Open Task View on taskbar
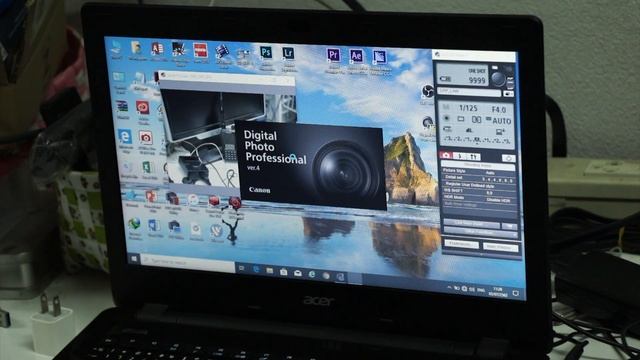 click(x=241, y=268)
